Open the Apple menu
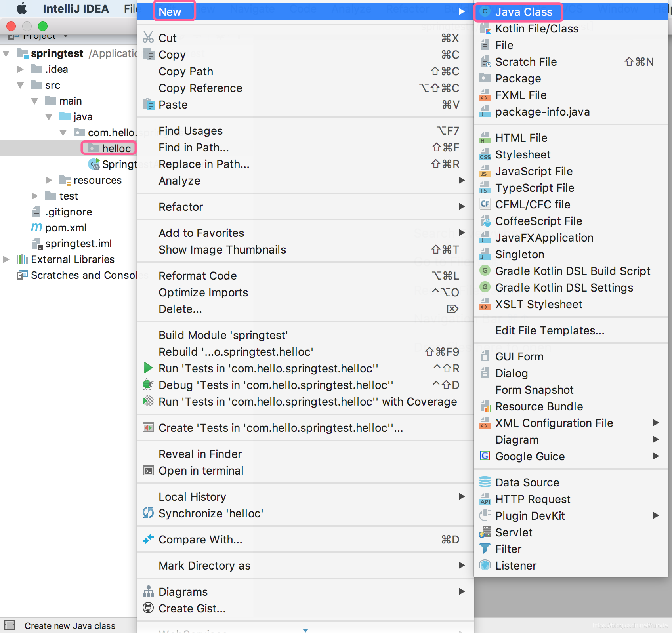The image size is (672, 633). 21,8
